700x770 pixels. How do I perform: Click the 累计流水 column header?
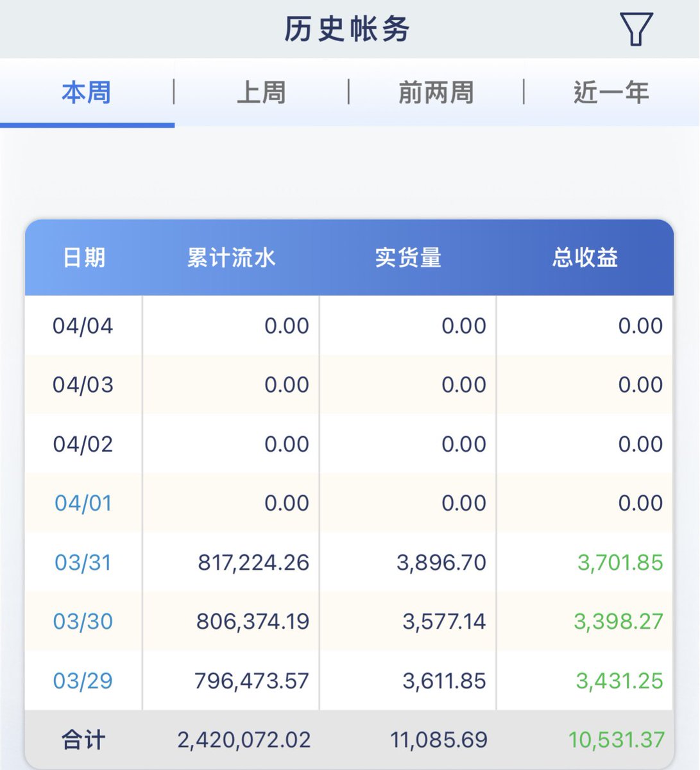(231, 258)
